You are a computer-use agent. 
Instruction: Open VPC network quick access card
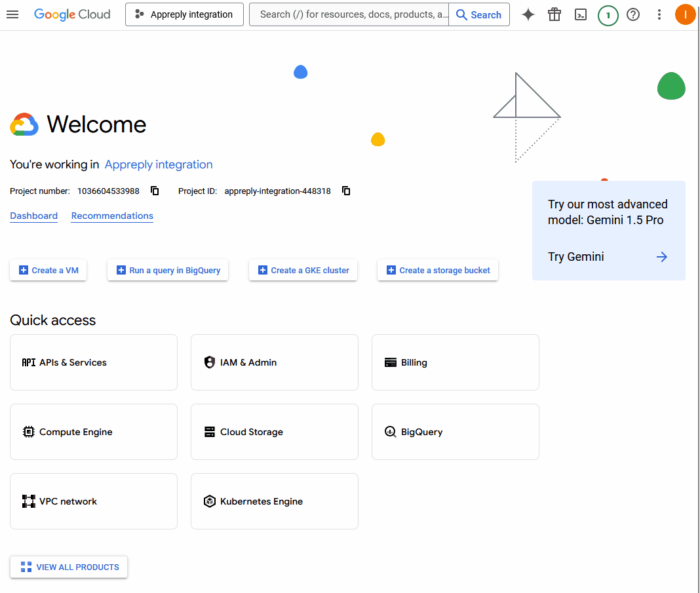tap(94, 501)
